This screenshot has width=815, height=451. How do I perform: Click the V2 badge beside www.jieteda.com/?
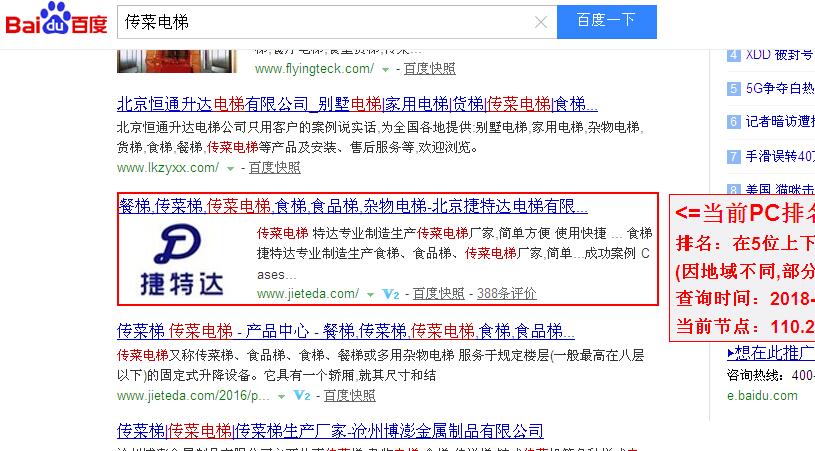391,294
